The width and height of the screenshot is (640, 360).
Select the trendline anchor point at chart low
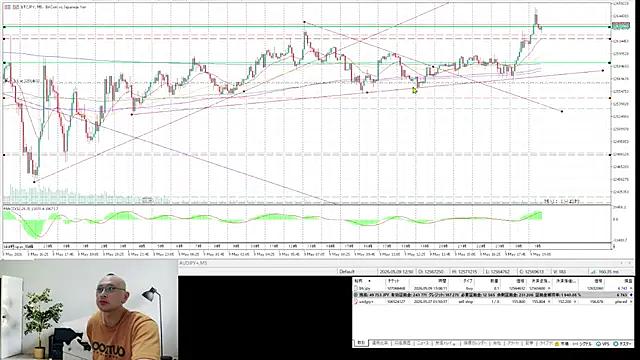click(34, 182)
